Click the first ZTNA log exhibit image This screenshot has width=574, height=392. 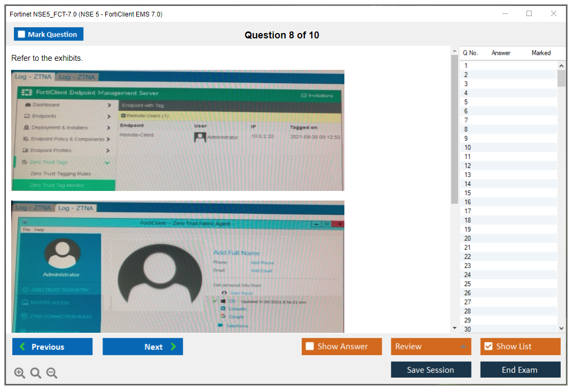[177, 130]
